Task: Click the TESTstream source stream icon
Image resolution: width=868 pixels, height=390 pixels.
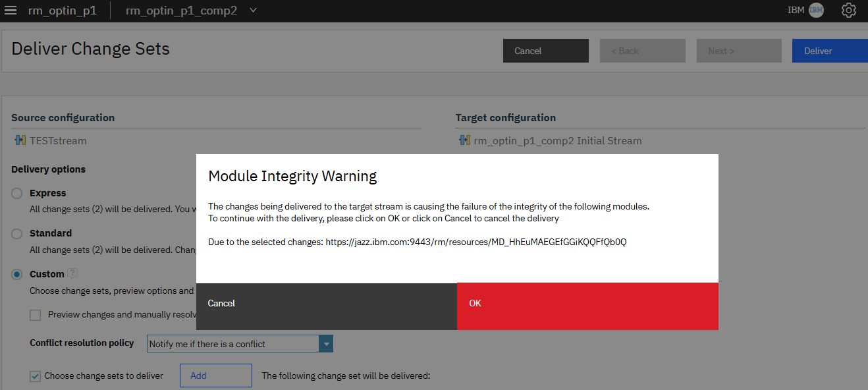Action: click(20, 140)
